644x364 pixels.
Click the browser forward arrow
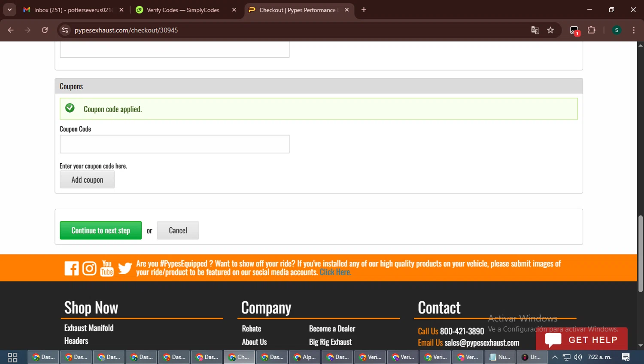point(27,30)
